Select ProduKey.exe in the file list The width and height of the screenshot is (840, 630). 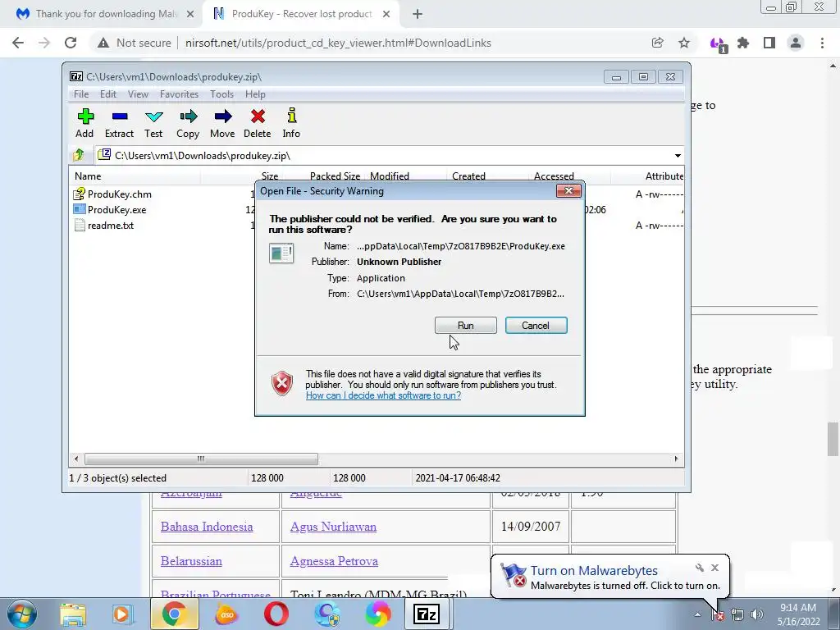tap(116, 209)
